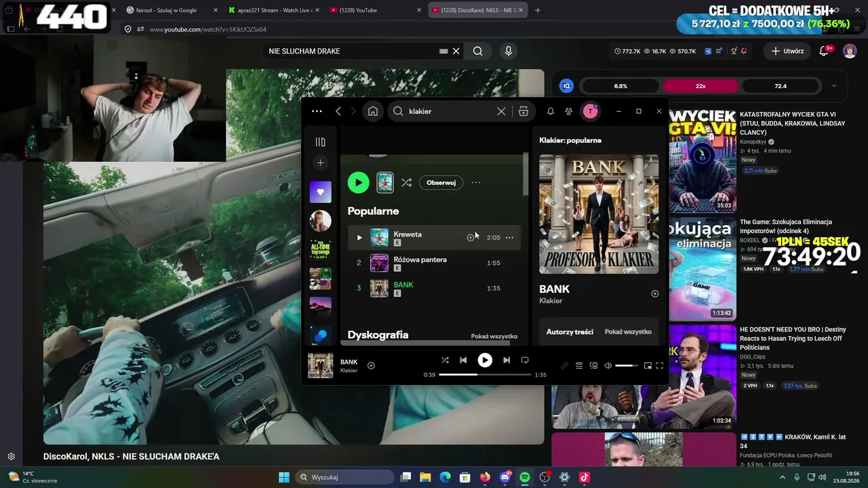The width and height of the screenshot is (868, 488).
Task: Click the 22x stat pill in IQ bar
Action: (701, 86)
